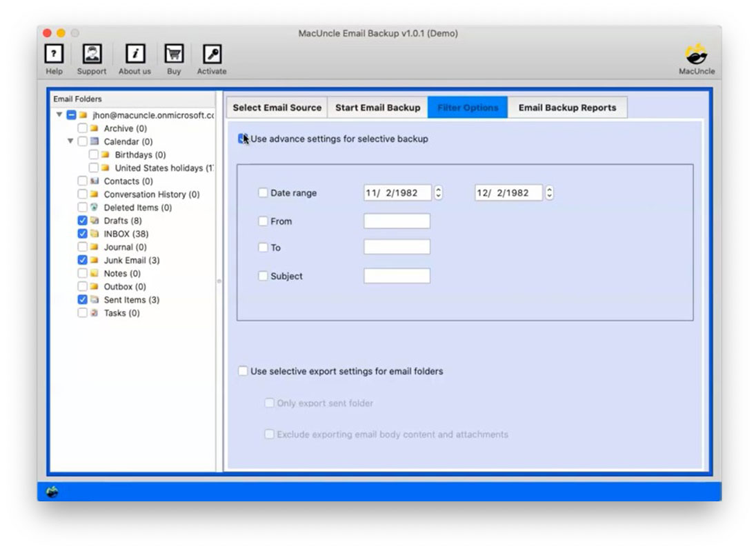This screenshot has width=756, height=551.
Task: Uncheck the Drafts folder selection
Action: (81, 221)
